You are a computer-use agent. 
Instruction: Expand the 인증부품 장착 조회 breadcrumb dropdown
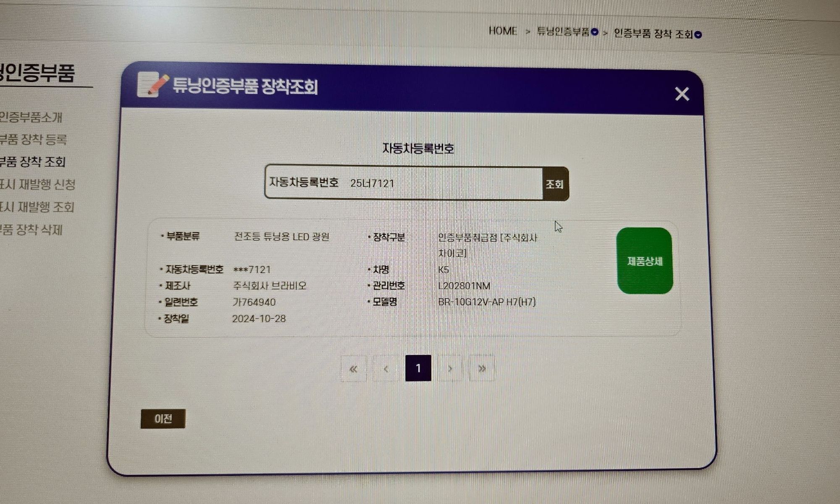pos(698,35)
